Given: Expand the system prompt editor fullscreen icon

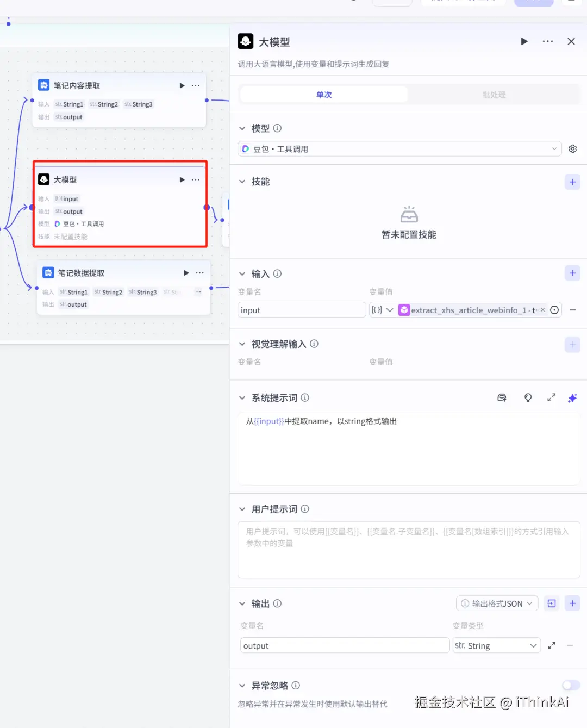Looking at the screenshot, I should 551,397.
